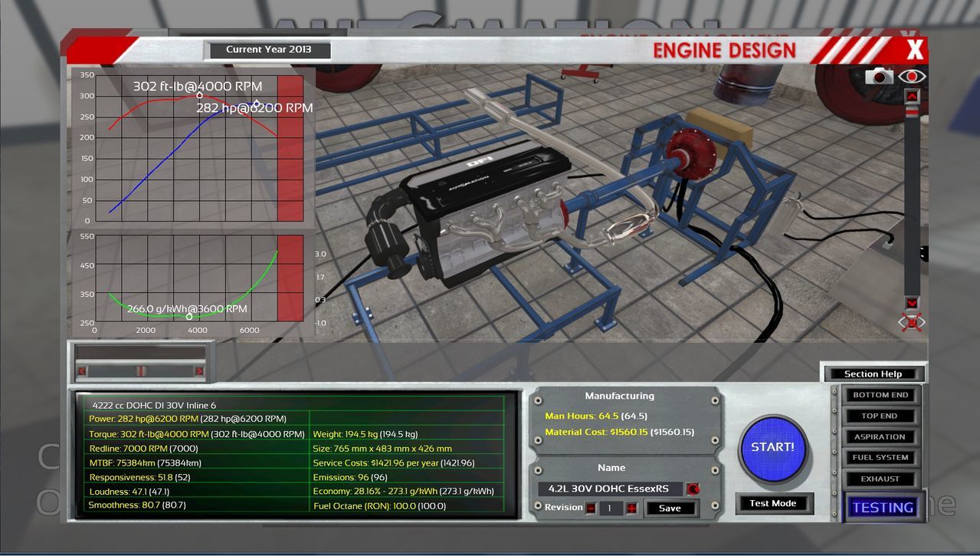Click the crossed-out eye hide icon
This screenshot has height=556, width=980.
click(x=911, y=322)
